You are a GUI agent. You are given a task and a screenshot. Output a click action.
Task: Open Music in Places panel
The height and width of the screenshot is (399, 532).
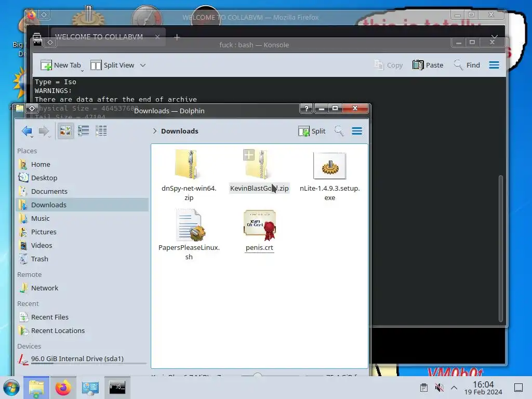coord(83,219)
